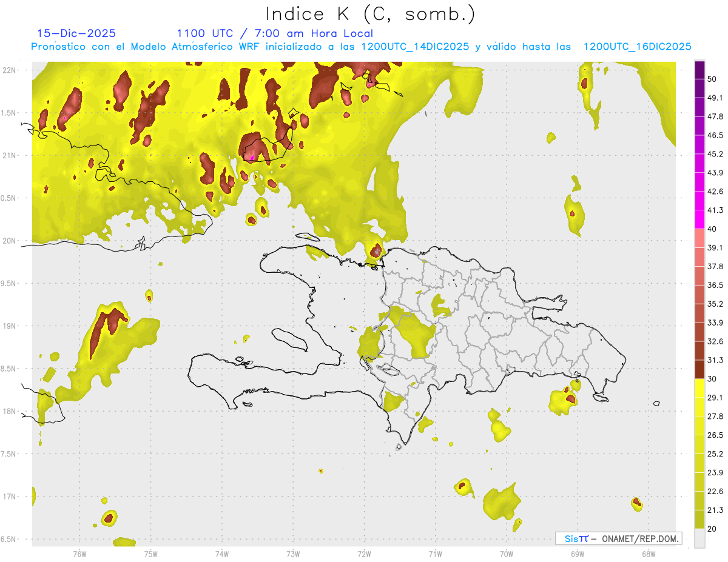Screen dimensions: 728x562
Task: Click the 17N latitude label
Action: point(10,497)
